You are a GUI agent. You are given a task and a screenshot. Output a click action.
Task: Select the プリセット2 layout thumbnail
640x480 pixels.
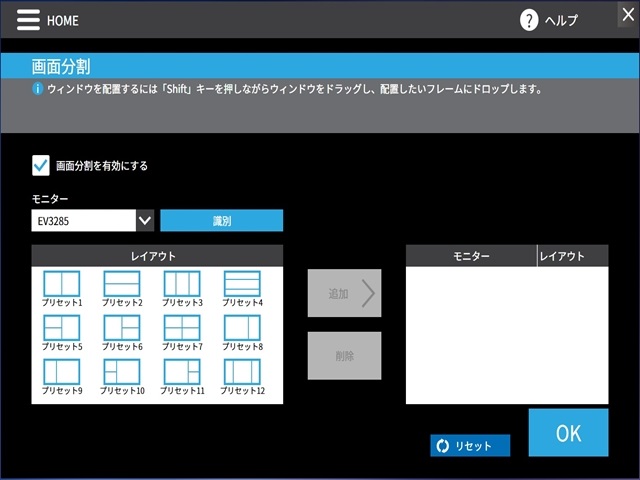(x=122, y=284)
